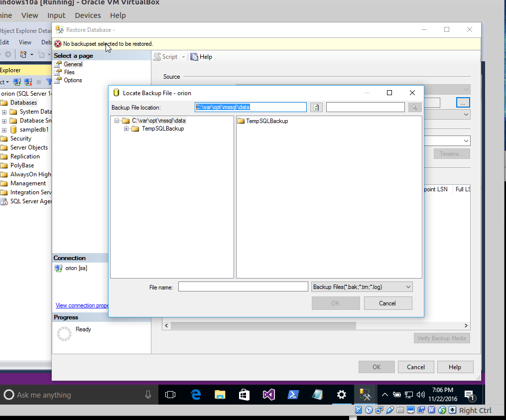Open File Explorer from the taskbar
The height and width of the screenshot is (420, 506).
point(220,395)
